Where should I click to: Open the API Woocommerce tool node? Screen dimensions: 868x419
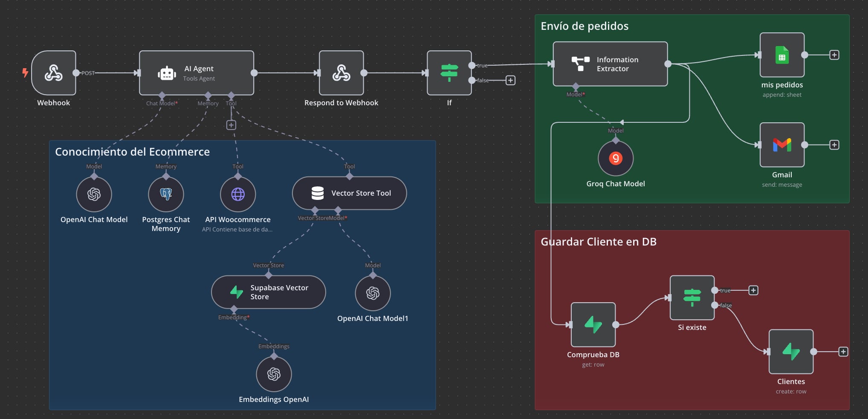tap(238, 194)
